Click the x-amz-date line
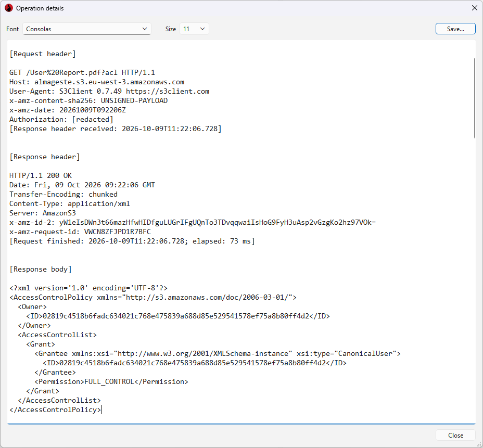This screenshot has height=448, width=483. tap(68, 110)
